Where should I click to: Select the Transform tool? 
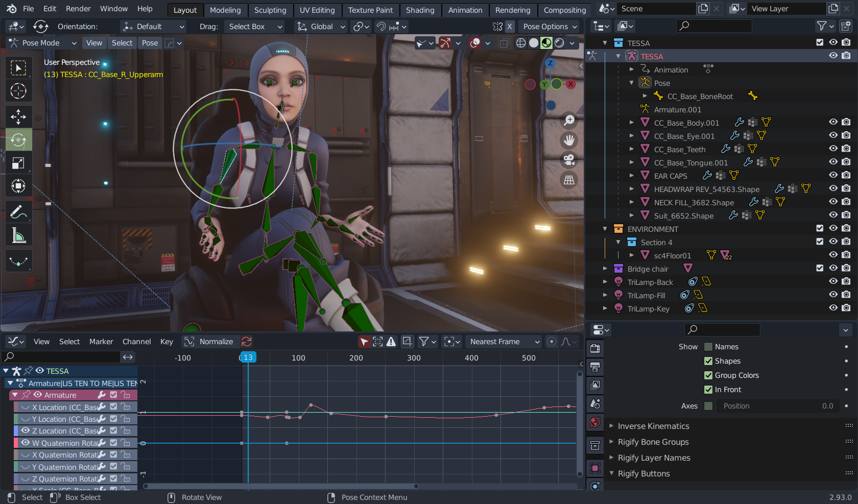(18, 186)
